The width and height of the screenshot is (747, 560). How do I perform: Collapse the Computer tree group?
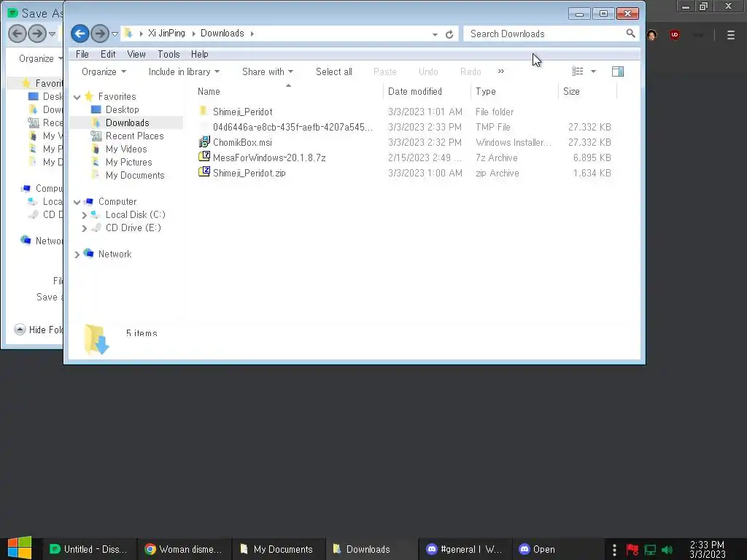(77, 203)
